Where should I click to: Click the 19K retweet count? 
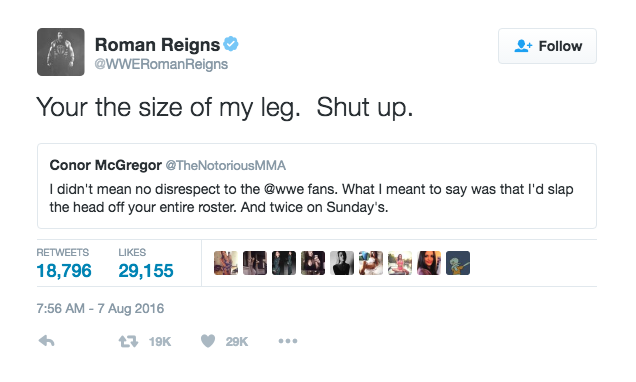coord(160,342)
